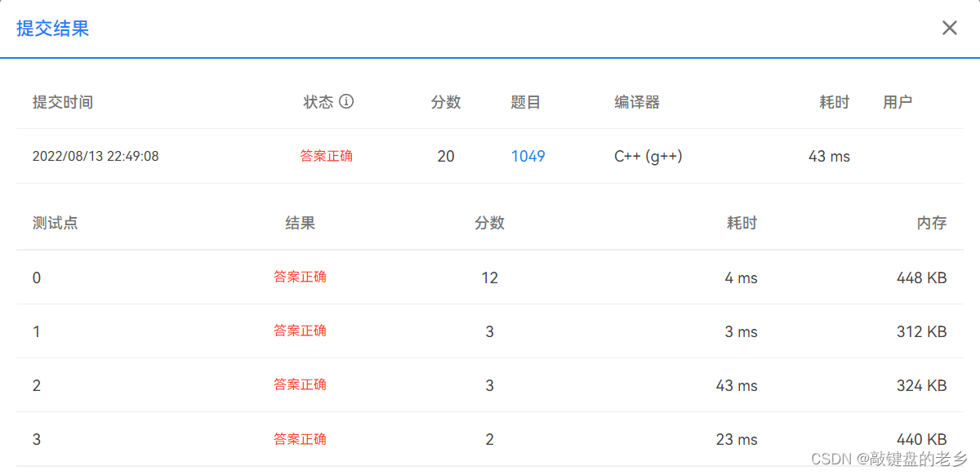Select test point 3 in the results list
Screen dimensions: 980x475
[36, 438]
